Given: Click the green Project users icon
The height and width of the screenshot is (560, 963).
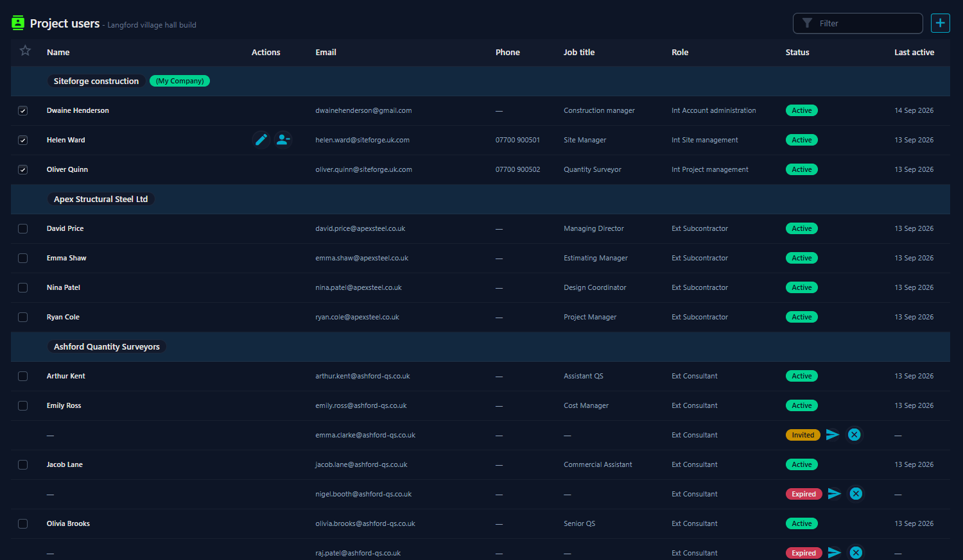Looking at the screenshot, I should (x=18, y=23).
